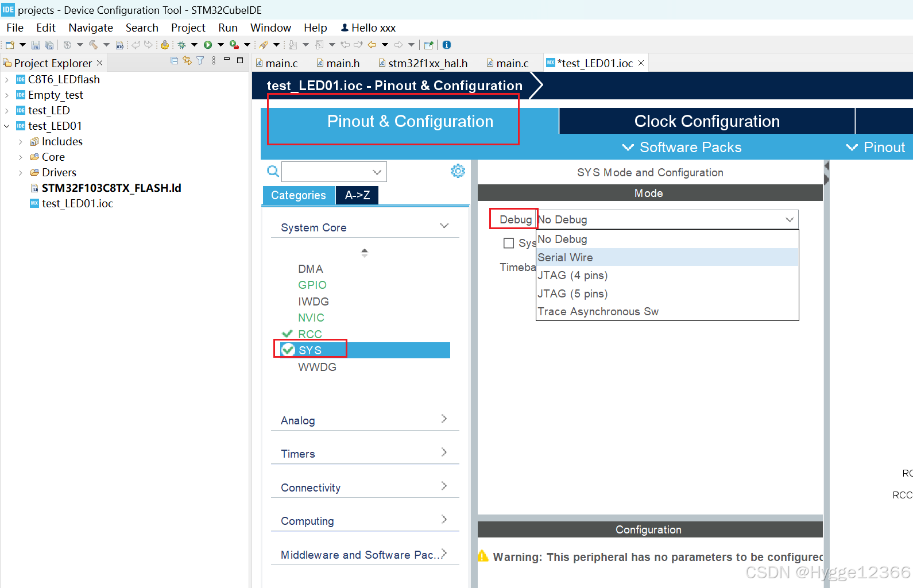Image resolution: width=913 pixels, height=588 pixels.
Task: Click the green Run toolbar icon
Action: pyautogui.click(x=208, y=45)
